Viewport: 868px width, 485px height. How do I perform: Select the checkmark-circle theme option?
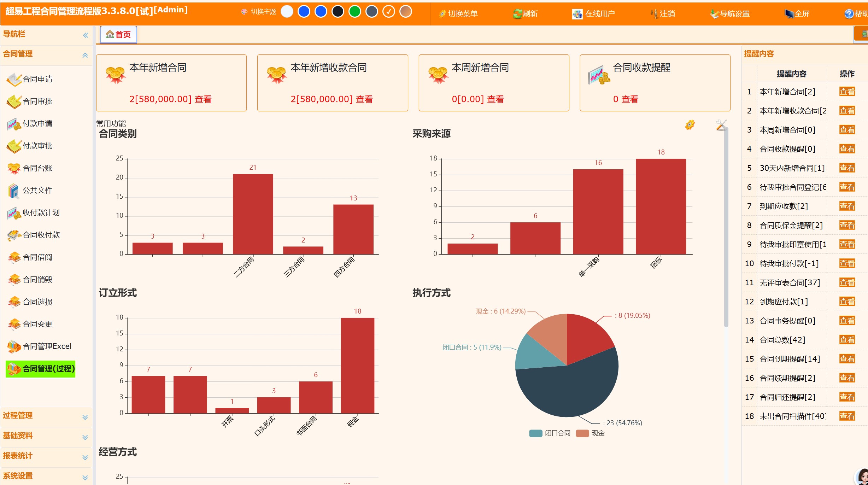388,12
